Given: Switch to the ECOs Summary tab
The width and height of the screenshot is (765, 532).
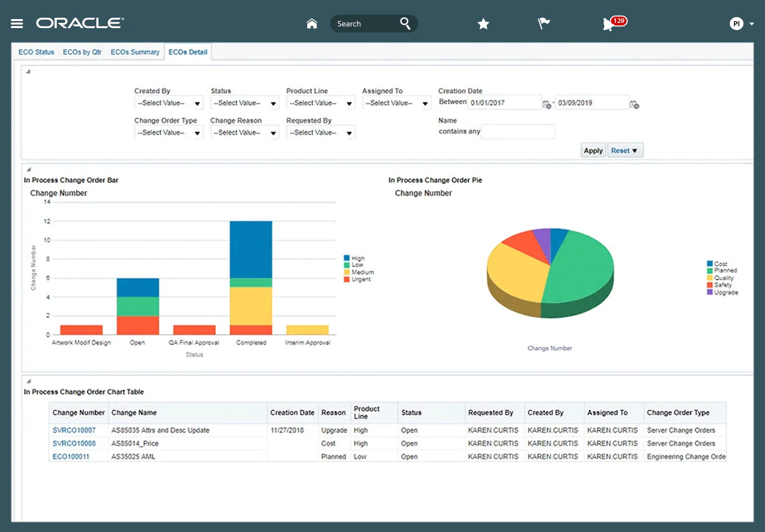Looking at the screenshot, I should coord(135,52).
